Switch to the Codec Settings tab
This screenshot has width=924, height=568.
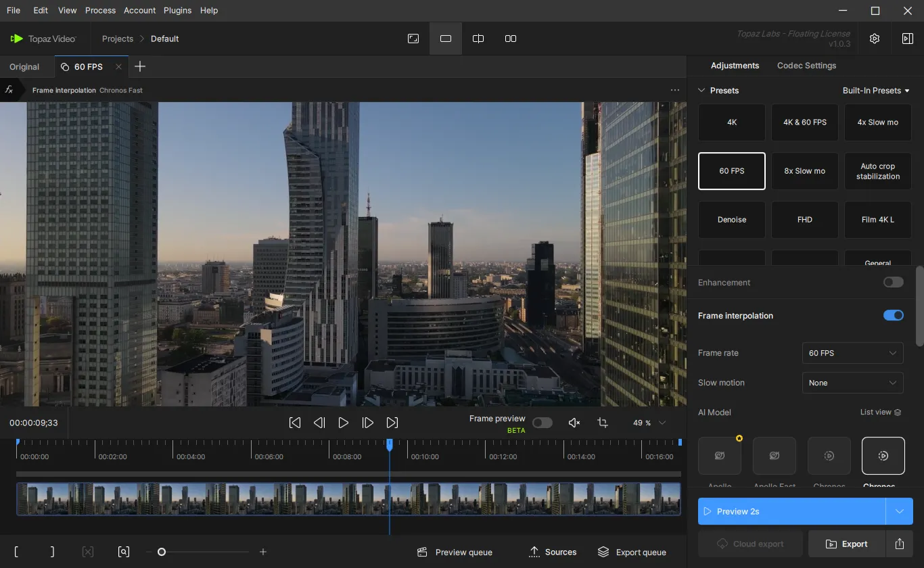(806, 66)
